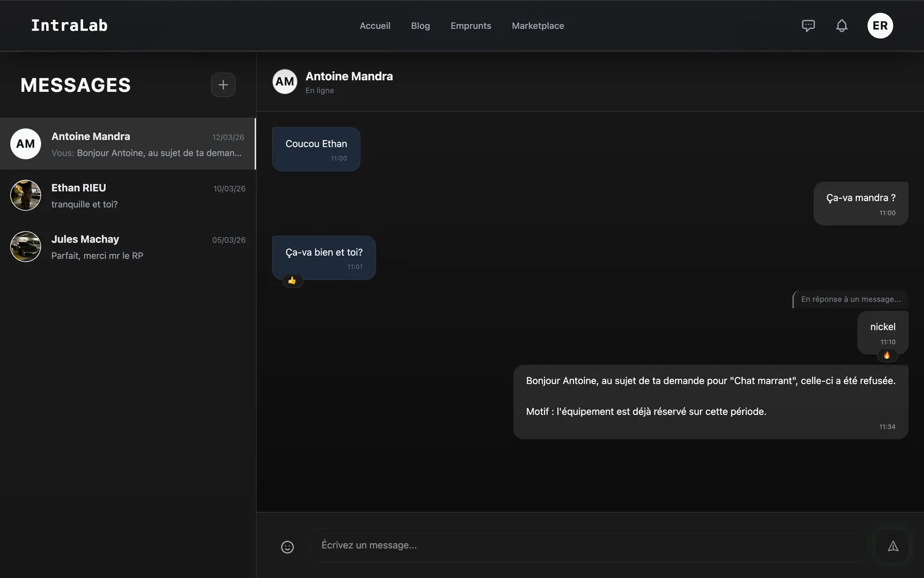
Task: Click the "Ça-va mandra ?" message bubble
Action: tap(861, 203)
